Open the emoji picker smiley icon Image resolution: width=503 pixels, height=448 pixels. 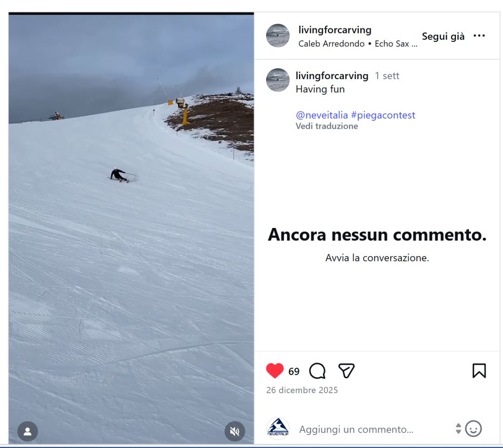click(474, 429)
